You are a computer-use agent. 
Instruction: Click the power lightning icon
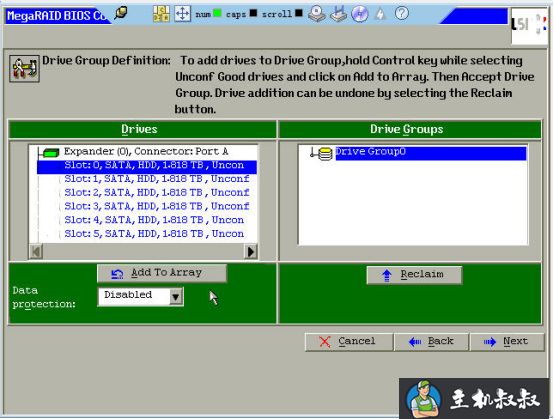[380, 14]
